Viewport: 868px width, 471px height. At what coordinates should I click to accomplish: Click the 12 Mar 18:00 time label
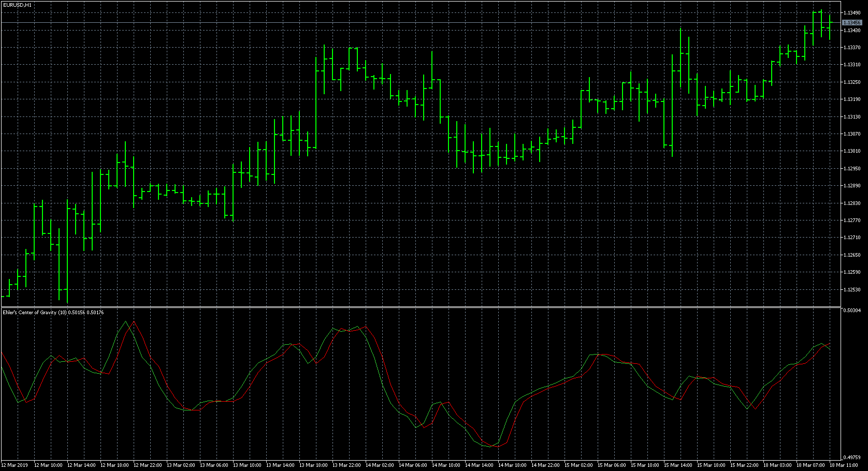114,465
